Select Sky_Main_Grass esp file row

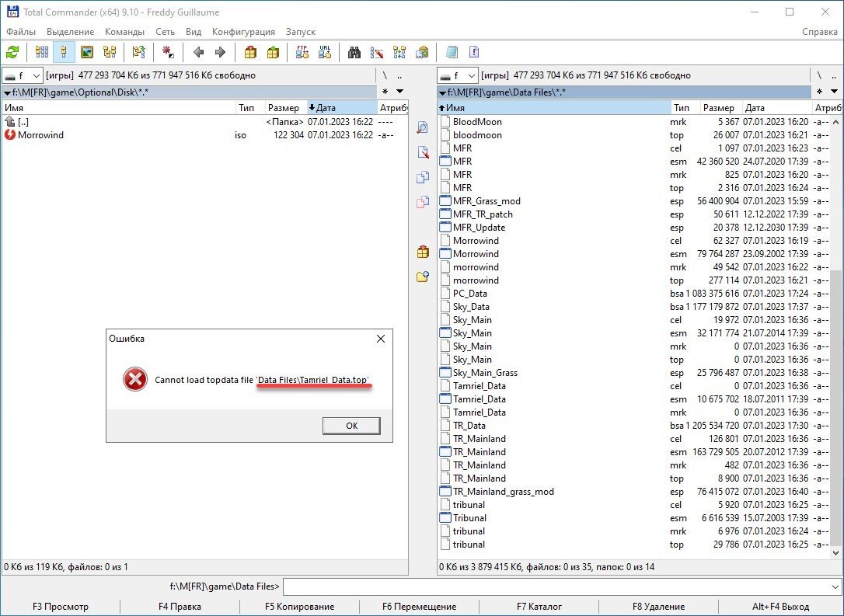(634, 373)
